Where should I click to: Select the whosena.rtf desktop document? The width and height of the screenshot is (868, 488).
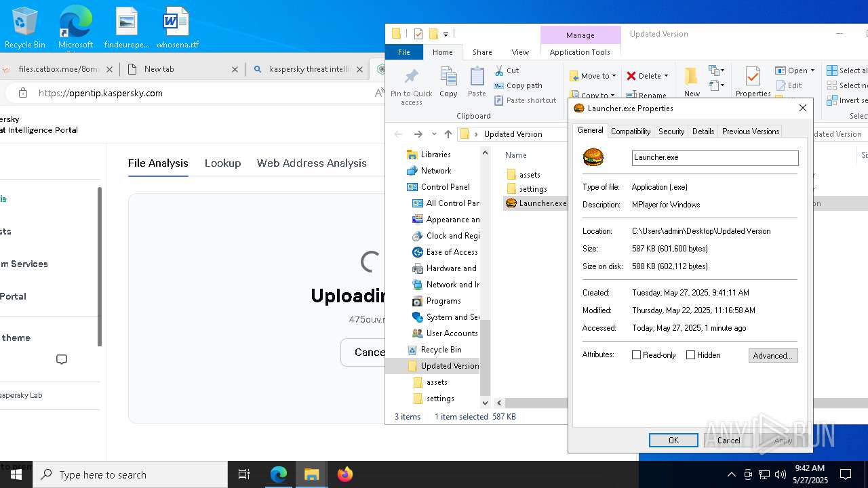177,28
